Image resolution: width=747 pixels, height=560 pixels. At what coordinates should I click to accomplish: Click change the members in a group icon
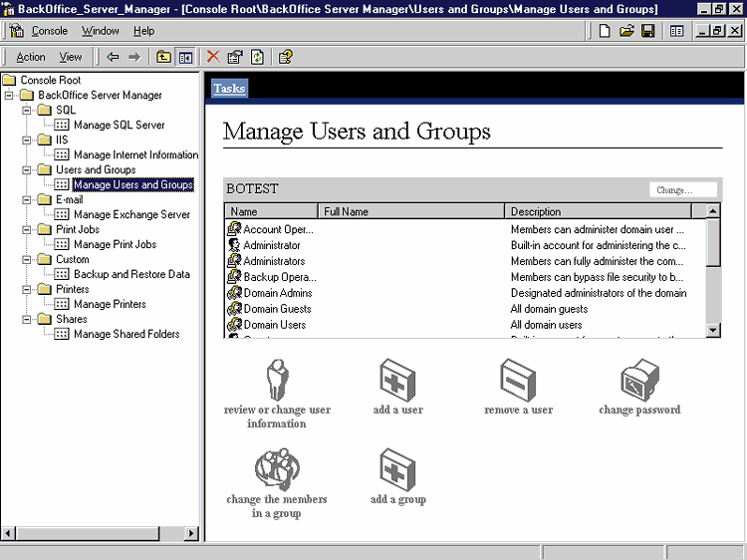(277, 469)
